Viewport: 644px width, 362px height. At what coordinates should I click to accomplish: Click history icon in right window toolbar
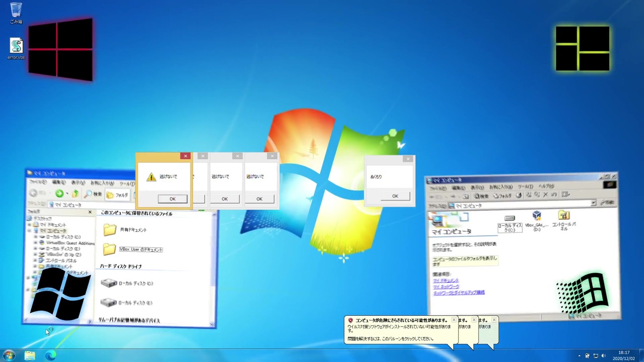tap(519, 195)
